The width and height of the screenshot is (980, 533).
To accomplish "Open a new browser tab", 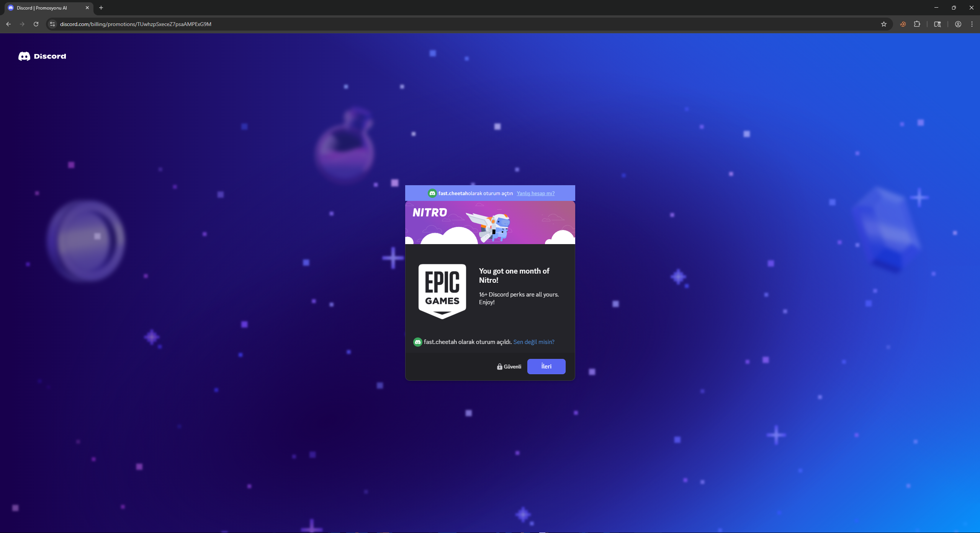I will pyautogui.click(x=101, y=8).
